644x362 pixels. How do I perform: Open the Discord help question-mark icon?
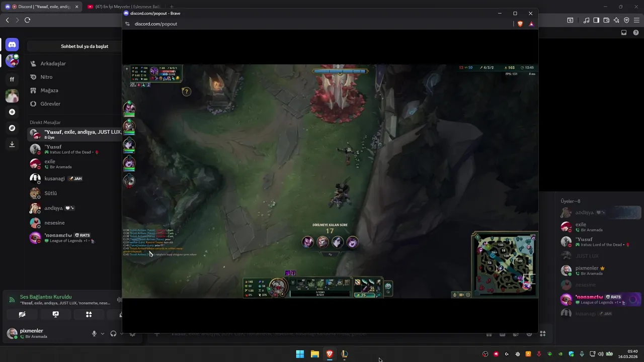point(636,33)
